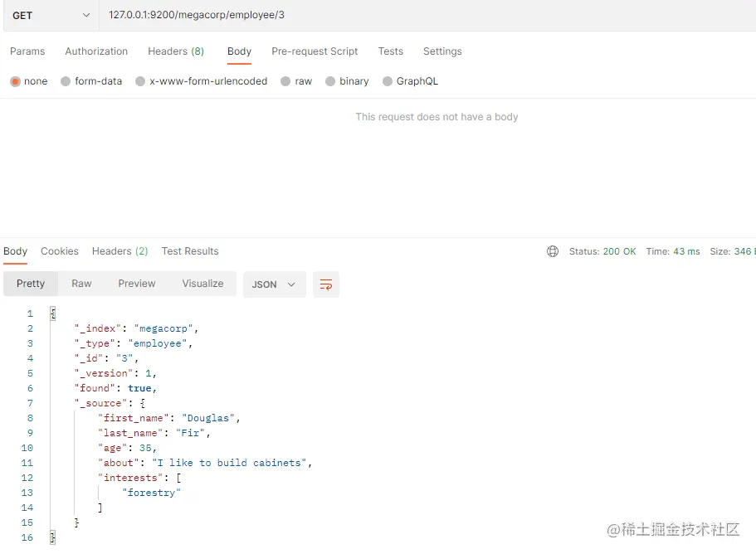Viewport: 756px width, 554px height.
Task: Open the GET method dropdown
Action: click(x=51, y=16)
